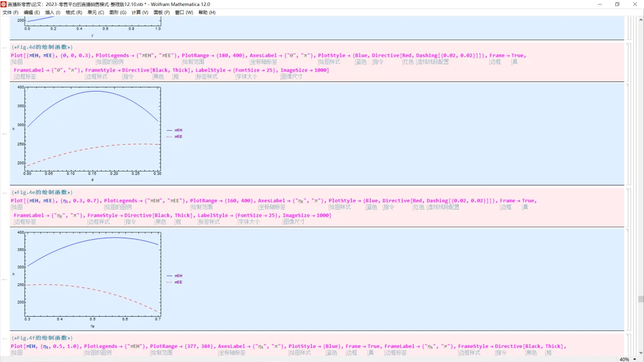
Task: Open the 帮助 (H) menu
Action: click(207, 13)
